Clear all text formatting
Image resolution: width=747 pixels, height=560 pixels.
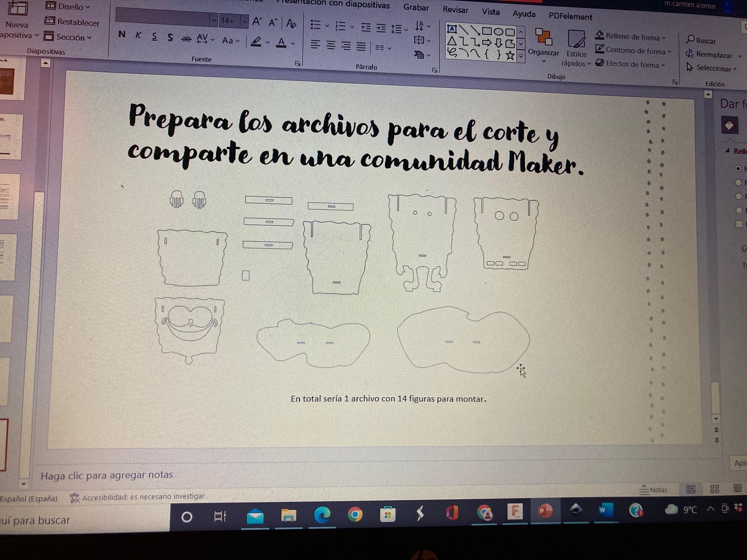[291, 24]
